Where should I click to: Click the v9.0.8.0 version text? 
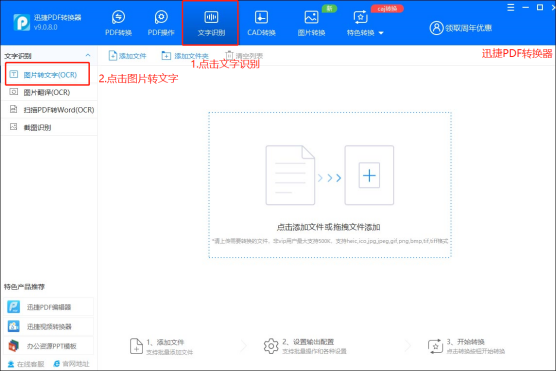[x=45, y=27]
